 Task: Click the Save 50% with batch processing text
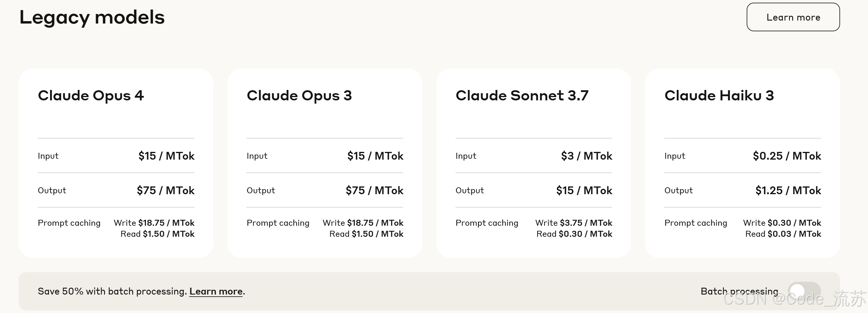click(112, 291)
